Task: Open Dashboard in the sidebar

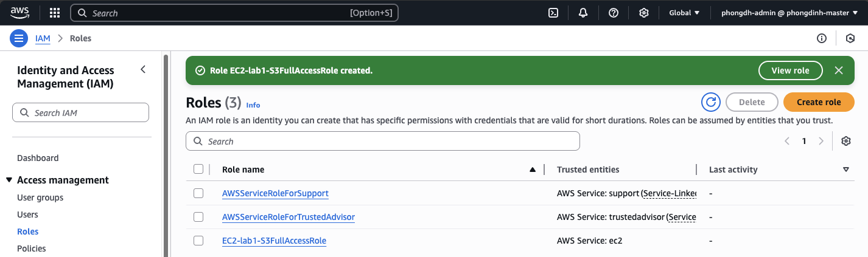Action: tap(38, 158)
